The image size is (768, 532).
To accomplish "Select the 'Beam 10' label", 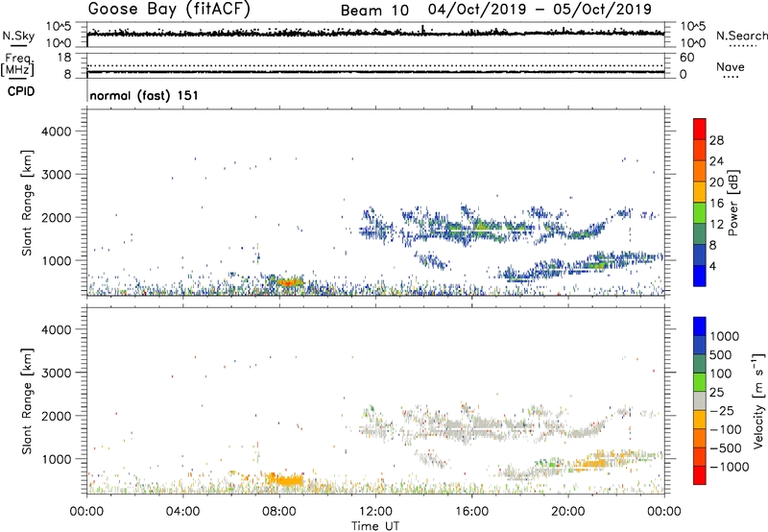I will pyautogui.click(x=374, y=11).
